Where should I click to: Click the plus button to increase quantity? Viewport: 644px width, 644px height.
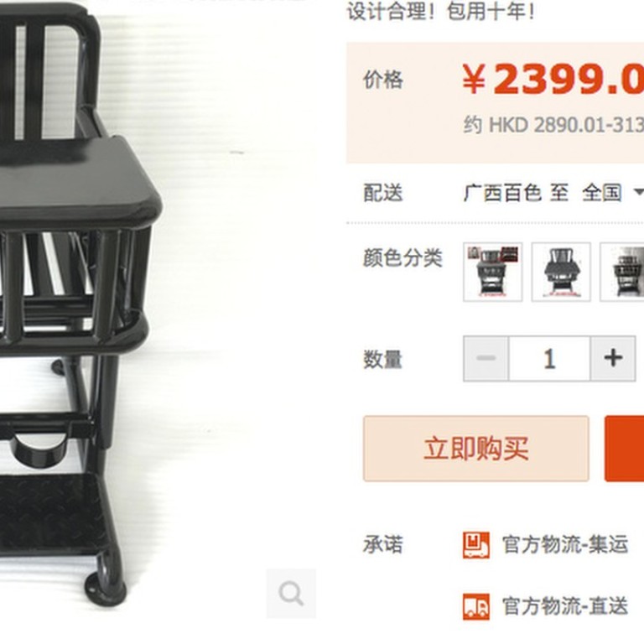point(613,359)
